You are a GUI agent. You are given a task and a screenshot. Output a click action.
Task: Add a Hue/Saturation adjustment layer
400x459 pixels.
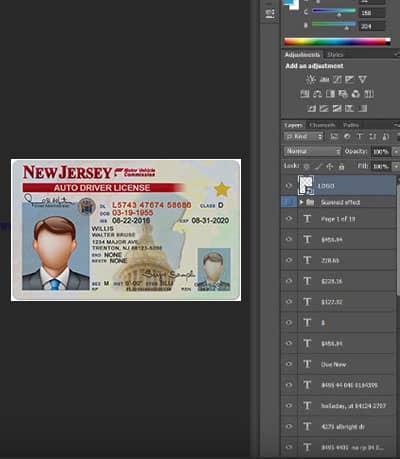(x=305, y=94)
